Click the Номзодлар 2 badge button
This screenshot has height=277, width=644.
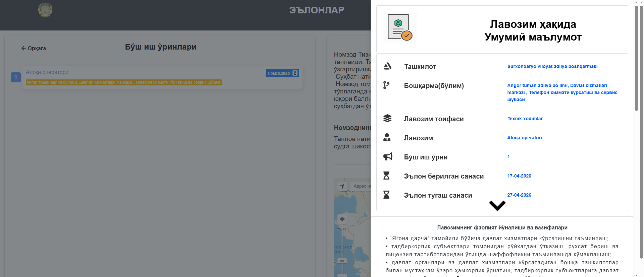(x=282, y=73)
